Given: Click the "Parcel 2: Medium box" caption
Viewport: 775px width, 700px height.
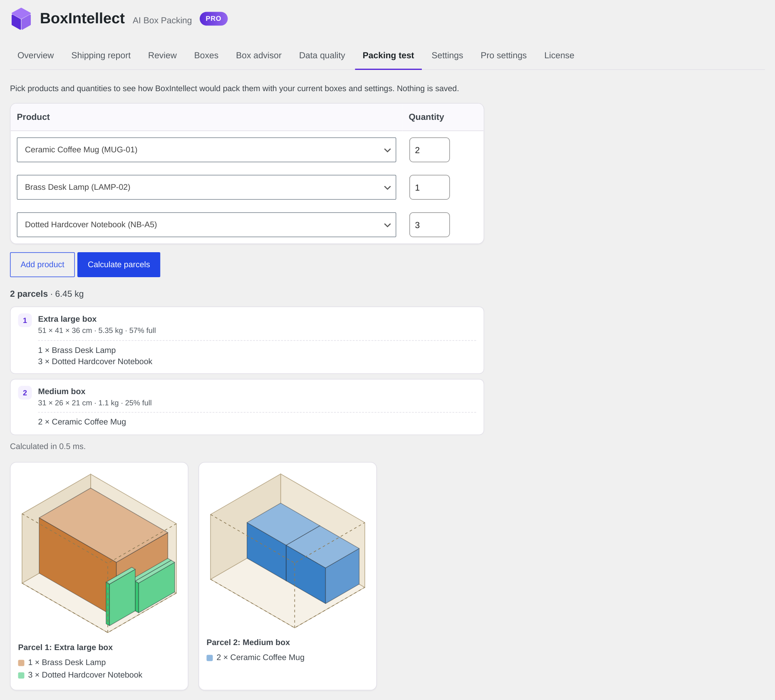Looking at the screenshot, I should [248, 643].
